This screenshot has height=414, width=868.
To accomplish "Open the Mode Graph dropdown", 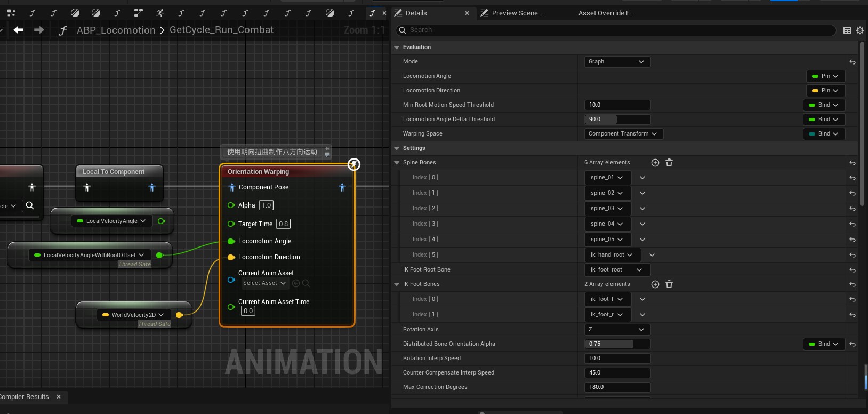I will tap(617, 62).
